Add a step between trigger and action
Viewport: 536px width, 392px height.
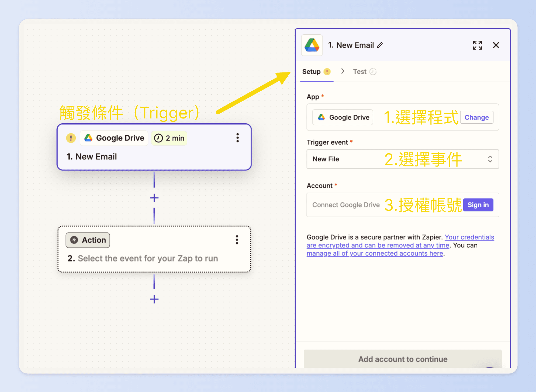[x=154, y=198]
